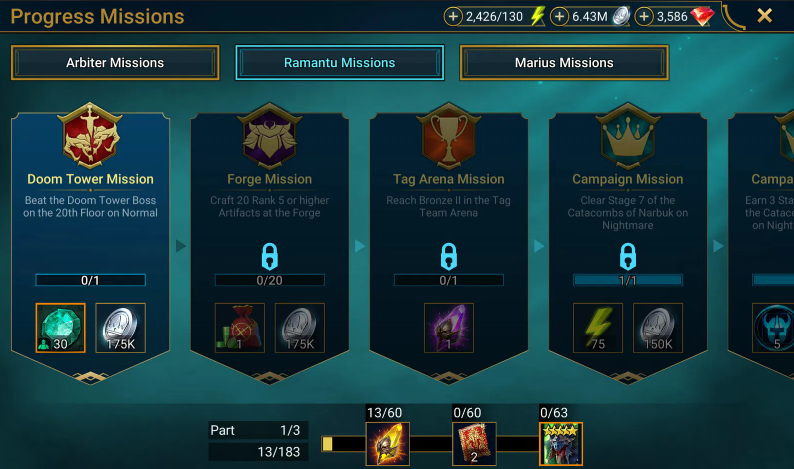Image resolution: width=794 pixels, height=469 pixels.
Task: Tap the 175K silver reward in Doom Tower
Action: coord(121,328)
